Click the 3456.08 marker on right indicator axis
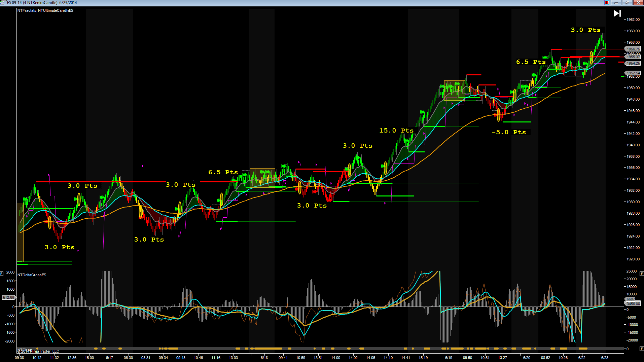The image size is (644, 362). click(633, 304)
